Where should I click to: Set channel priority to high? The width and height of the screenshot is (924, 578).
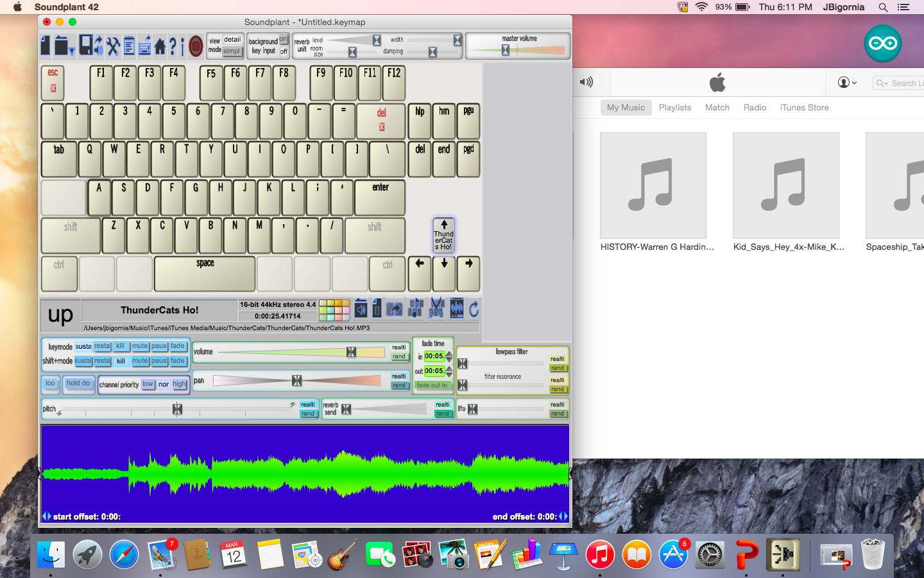(179, 384)
